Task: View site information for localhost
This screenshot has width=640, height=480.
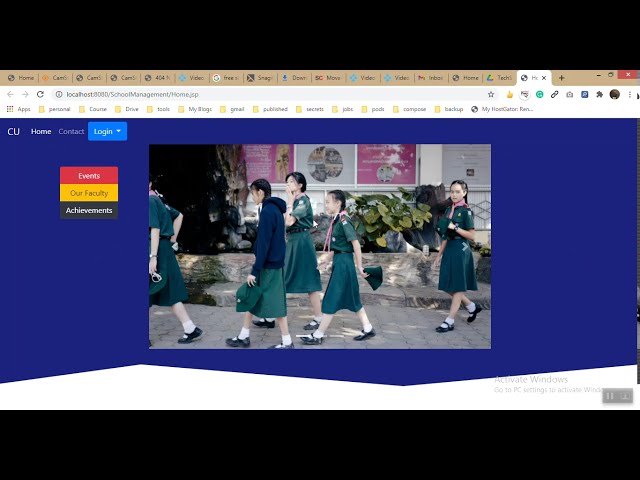Action: [x=59, y=94]
